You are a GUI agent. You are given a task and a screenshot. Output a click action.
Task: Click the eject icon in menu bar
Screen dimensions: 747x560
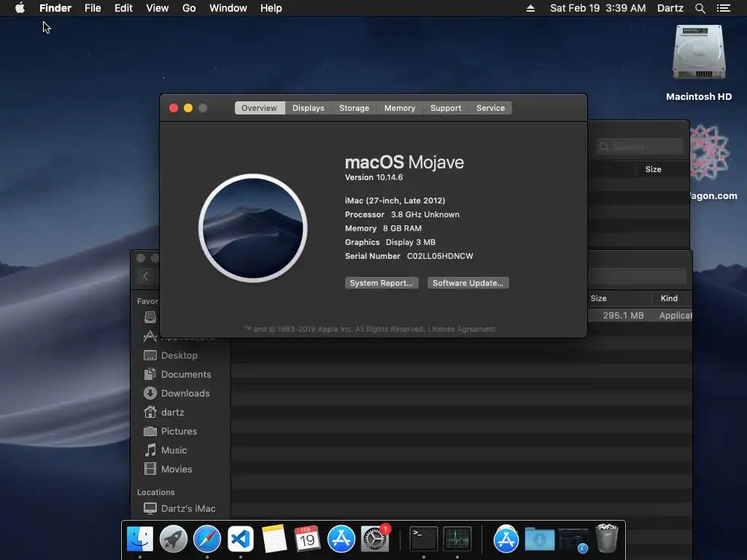point(530,8)
